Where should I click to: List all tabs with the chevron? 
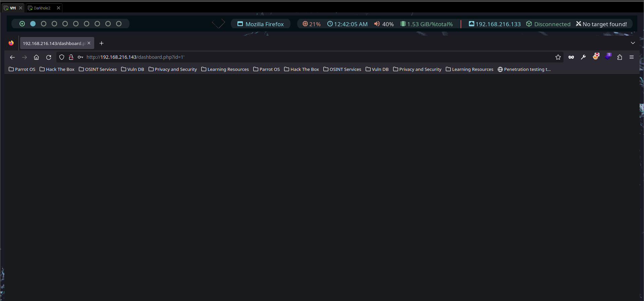(633, 43)
